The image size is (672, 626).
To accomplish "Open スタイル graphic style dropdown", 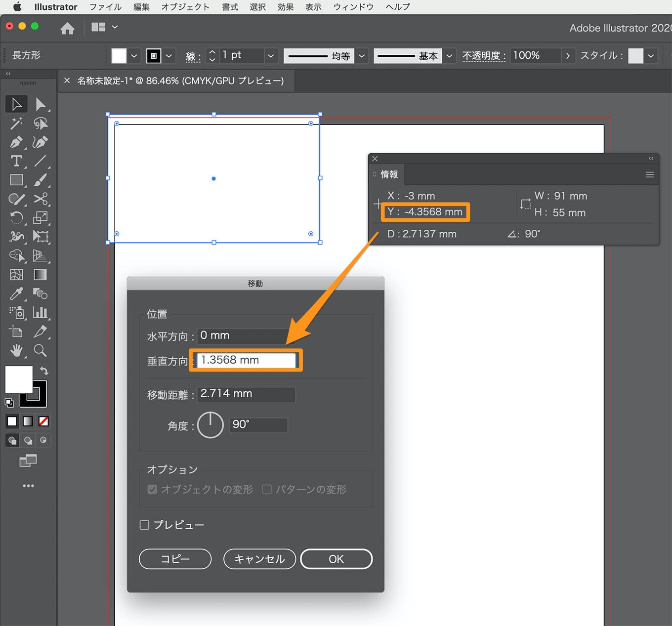I will [x=651, y=56].
